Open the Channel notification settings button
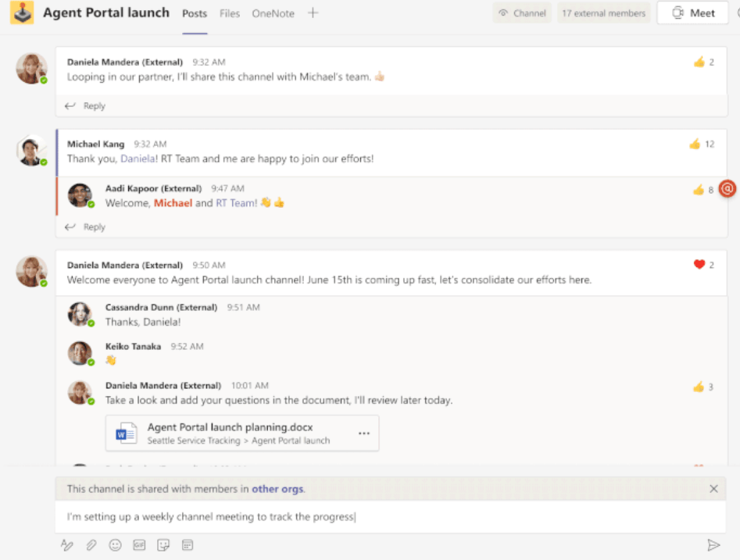Image resolution: width=740 pixels, height=560 pixels. click(522, 13)
